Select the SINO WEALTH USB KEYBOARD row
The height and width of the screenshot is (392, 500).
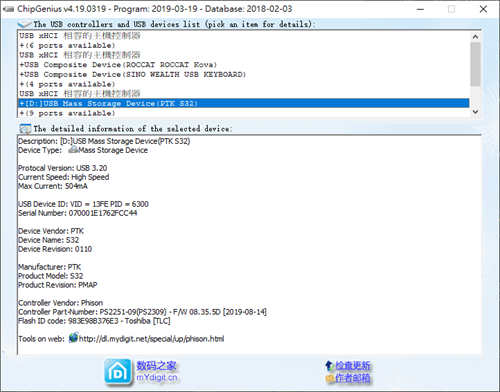[243, 74]
